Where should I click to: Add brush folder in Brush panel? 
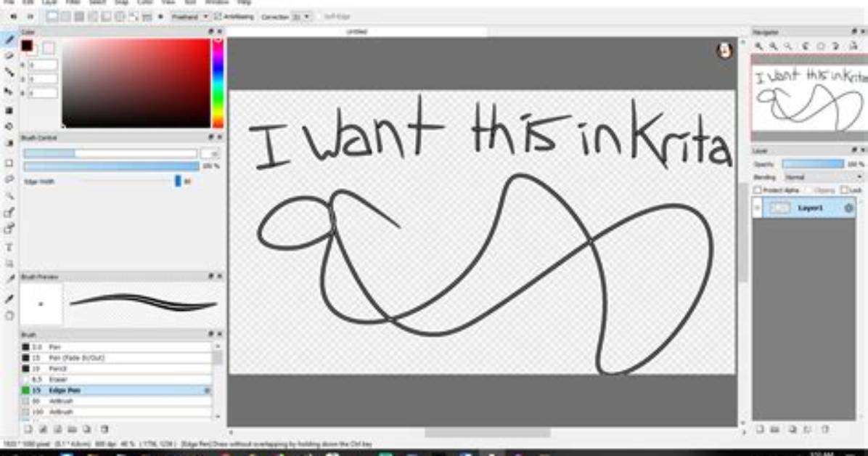72,429
